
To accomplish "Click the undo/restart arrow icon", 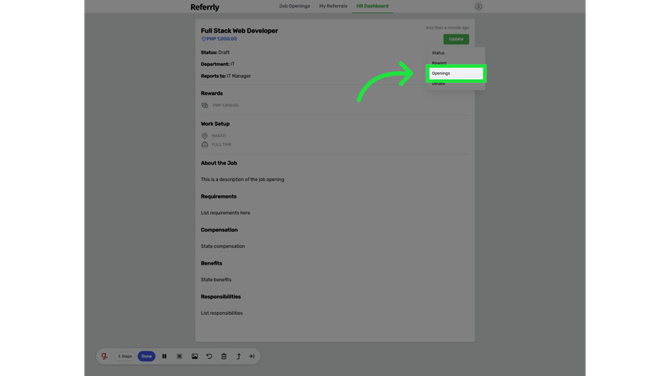I will click(x=209, y=356).
